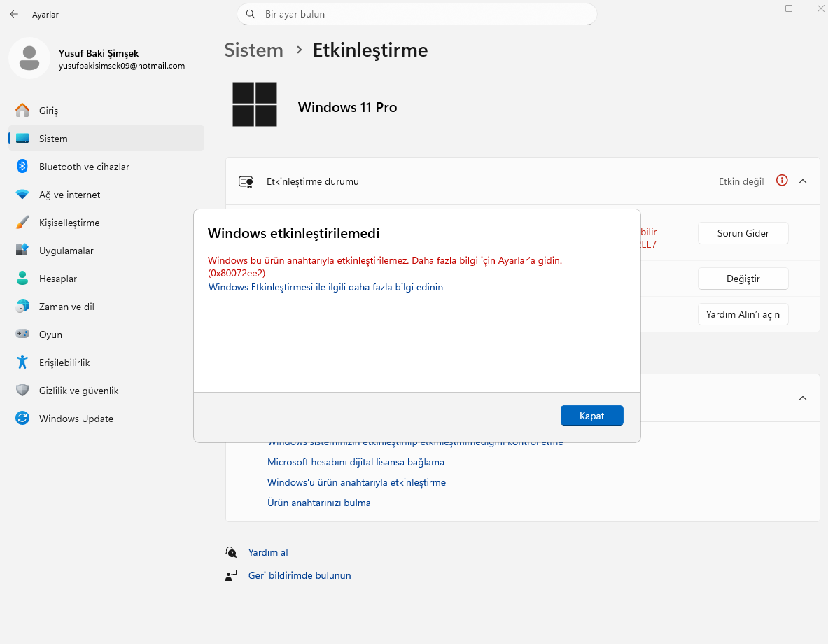Viewport: 828px width, 644px height.
Task: Open Bluetooth ve cihazlar settings
Action: (x=106, y=167)
